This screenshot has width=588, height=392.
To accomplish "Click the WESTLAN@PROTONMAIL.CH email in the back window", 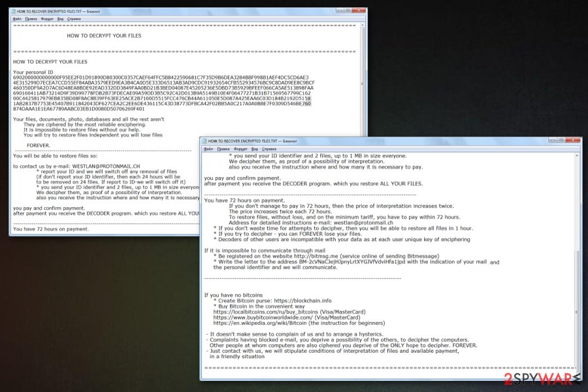I will tap(106, 166).
